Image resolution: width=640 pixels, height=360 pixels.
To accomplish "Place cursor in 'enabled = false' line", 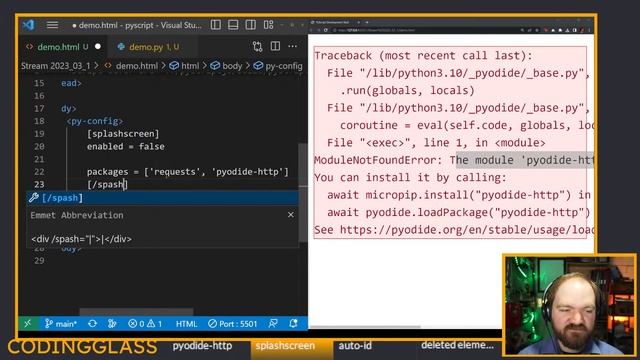I will 126,147.
